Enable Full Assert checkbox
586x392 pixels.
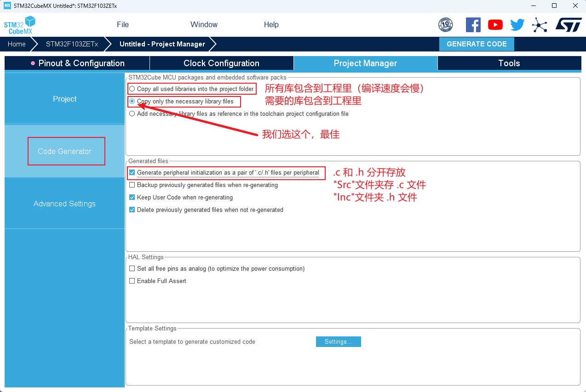[132, 281]
